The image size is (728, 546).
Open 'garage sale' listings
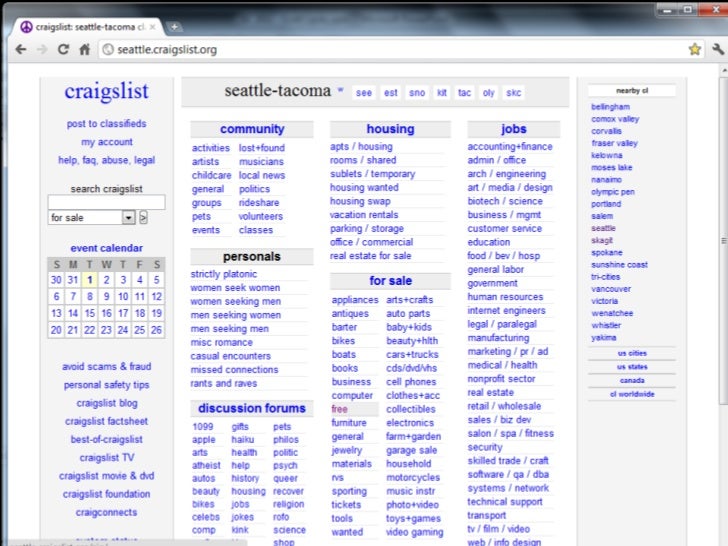coord(411,450)
